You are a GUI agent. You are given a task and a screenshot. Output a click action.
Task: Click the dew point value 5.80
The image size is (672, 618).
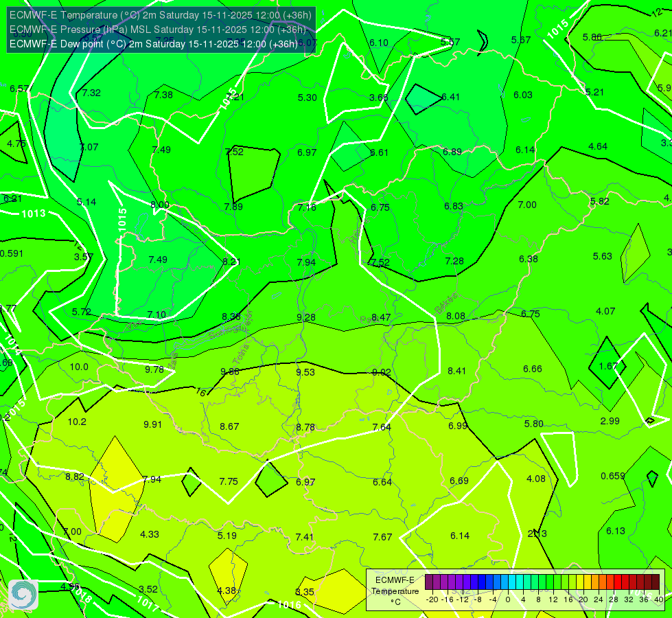[533, 424]
